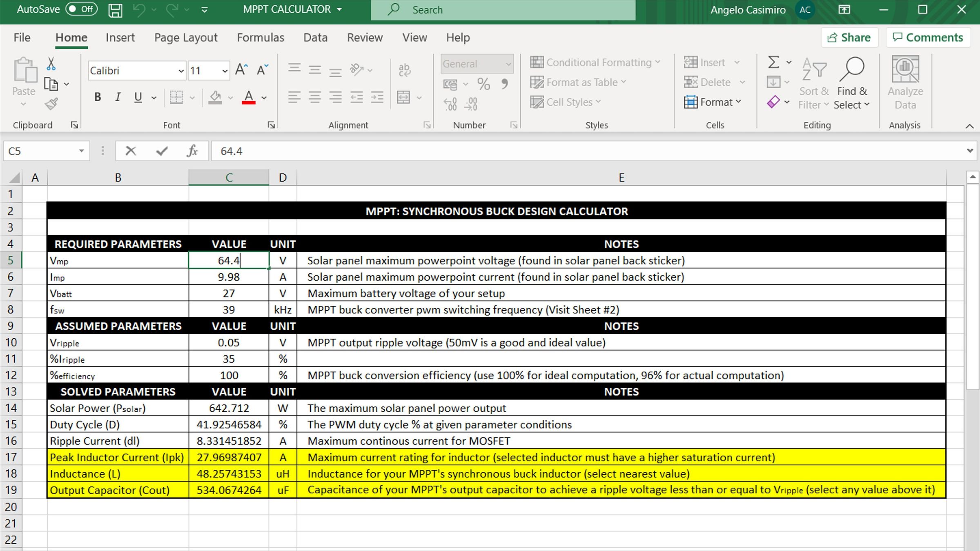Image resolution: width=980 pixels, height=551 pixels.
Task: Click the Cut scissors icon
Action: 51,64
